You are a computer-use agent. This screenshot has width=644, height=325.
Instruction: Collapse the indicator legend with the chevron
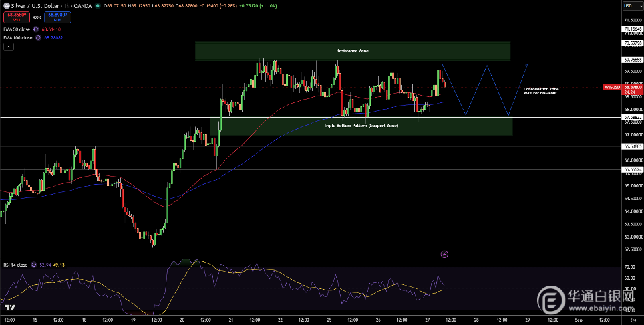click(8, 47)
